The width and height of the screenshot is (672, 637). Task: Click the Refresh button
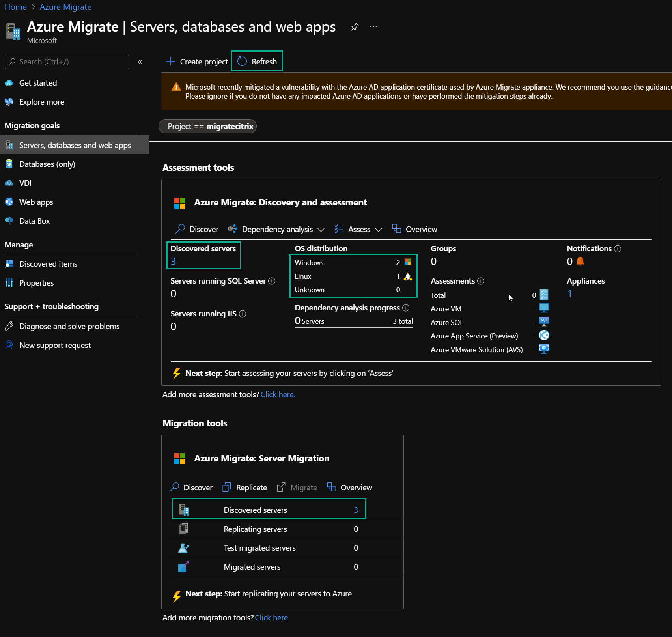click(x=257, y=62)
